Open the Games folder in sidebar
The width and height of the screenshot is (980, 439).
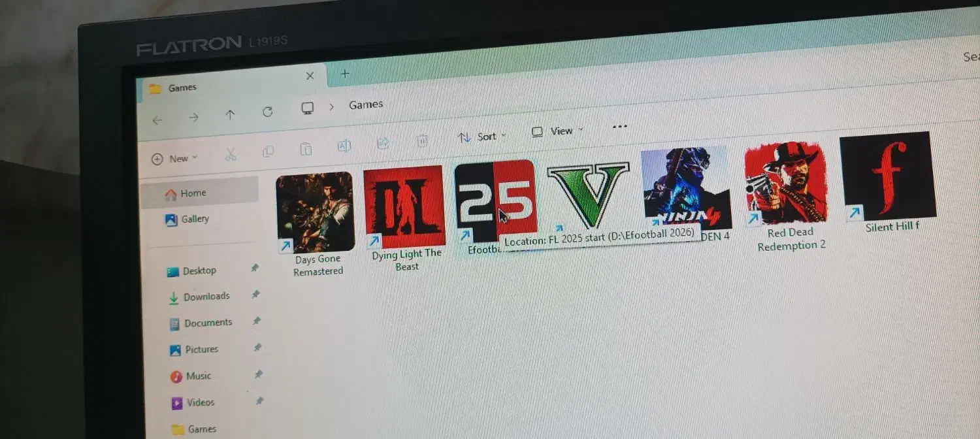coord(194,429)
